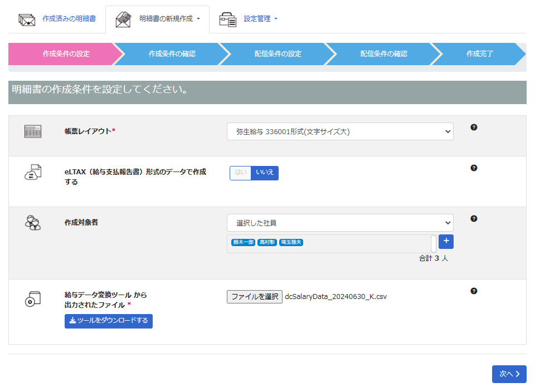Expand the 設定管理 menu
The image size is (535, 392).
[249, 19]
